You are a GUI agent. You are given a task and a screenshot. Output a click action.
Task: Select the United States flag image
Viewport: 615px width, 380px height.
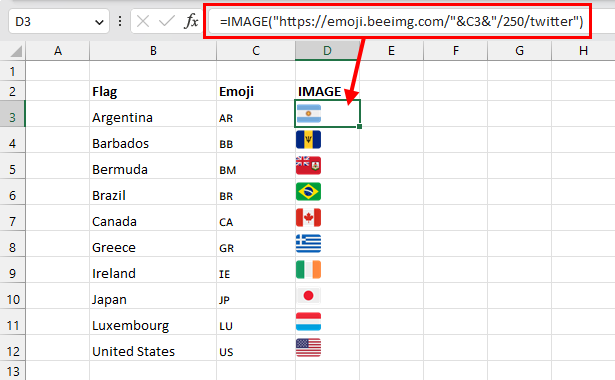(x=308, y=347)
